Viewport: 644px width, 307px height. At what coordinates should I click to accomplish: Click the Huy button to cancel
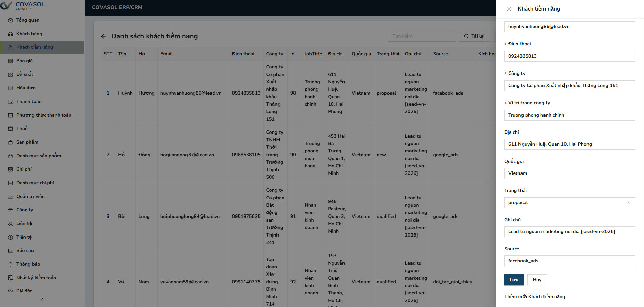click(537, 280)
